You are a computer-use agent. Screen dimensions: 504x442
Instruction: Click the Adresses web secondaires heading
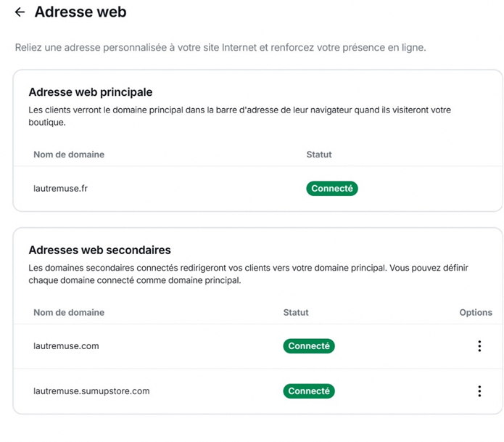pyautogui.click(x=99, y=250)
